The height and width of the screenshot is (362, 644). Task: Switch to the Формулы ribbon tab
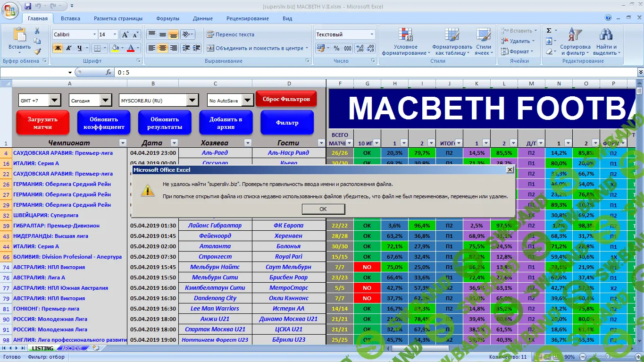pos(167,18)
